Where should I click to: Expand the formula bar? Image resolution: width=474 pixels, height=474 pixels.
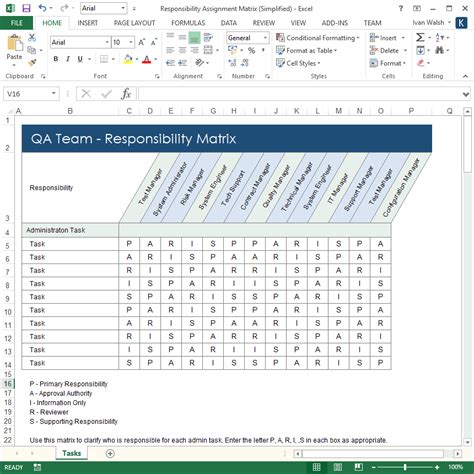coord(466,94)
